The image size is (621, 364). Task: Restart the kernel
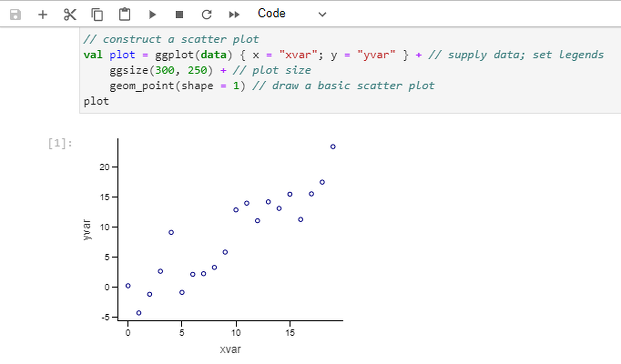pos(206,15)
